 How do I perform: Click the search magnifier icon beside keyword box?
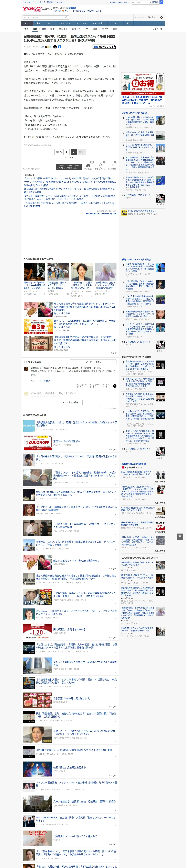[66, 17]
